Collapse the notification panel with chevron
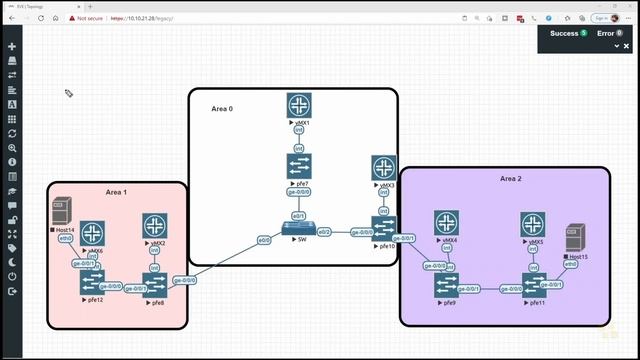640x360 pixels. [x=617, y=46]
